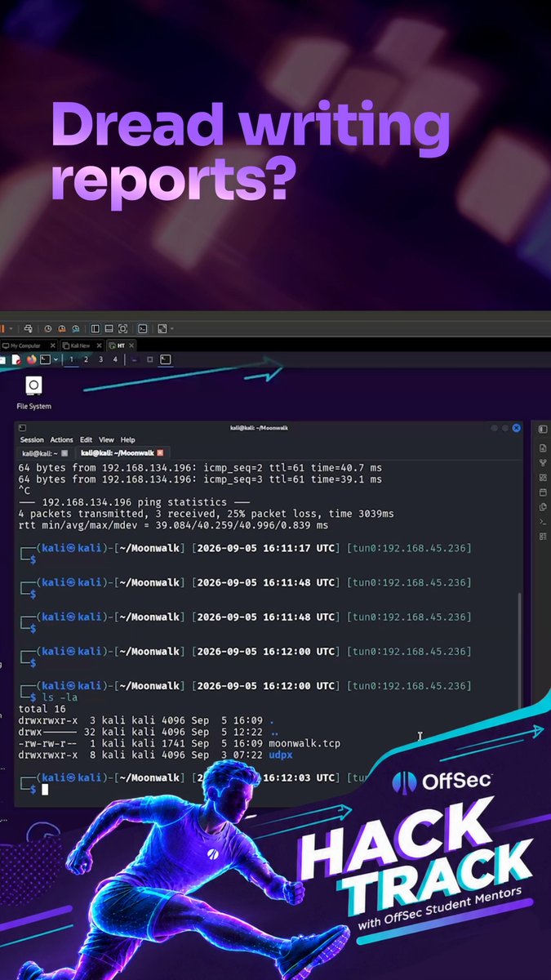Enter VMware full screen mode icon

click(122, 328)
